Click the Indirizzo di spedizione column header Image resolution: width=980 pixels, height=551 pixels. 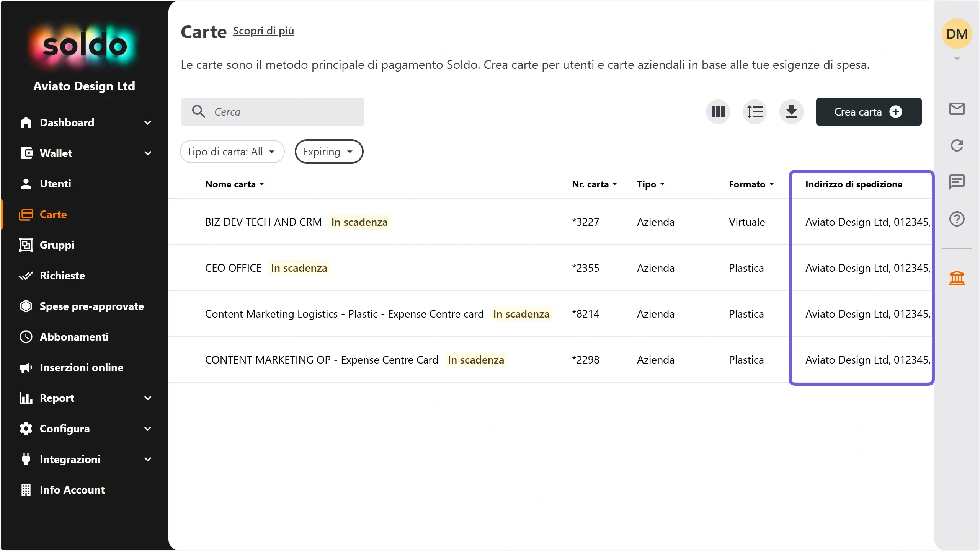click(854, 184)
